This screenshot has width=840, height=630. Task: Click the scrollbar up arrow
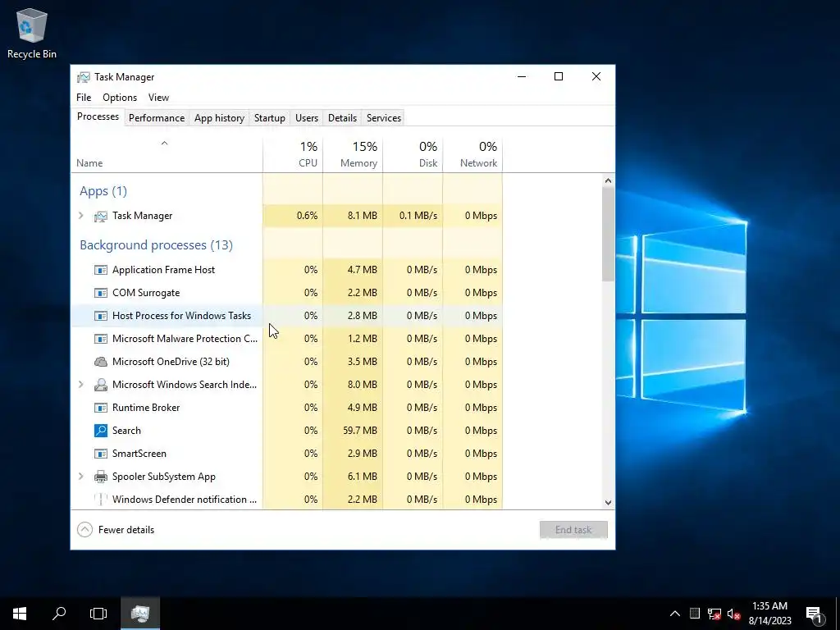(608, 180)
